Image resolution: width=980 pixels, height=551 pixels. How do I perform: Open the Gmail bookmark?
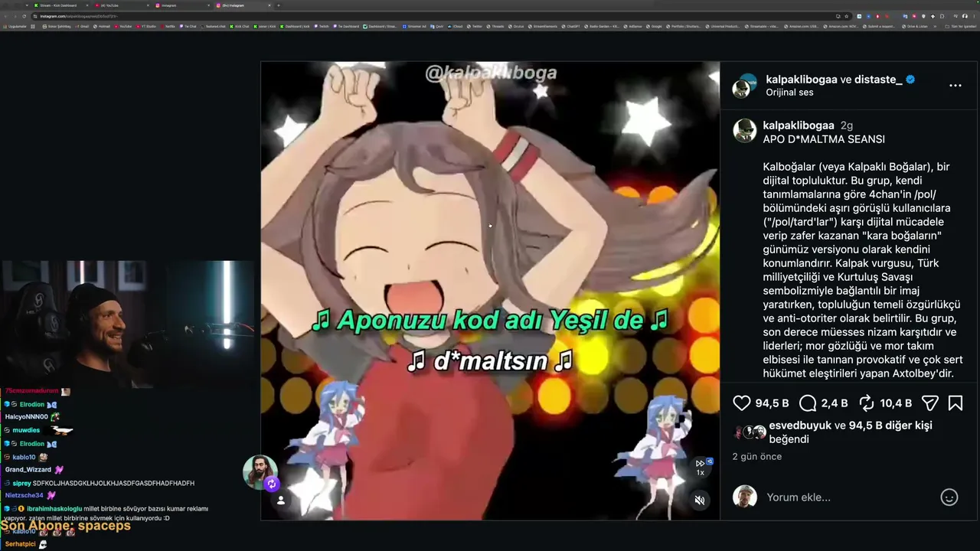click(x=82, y=26)
